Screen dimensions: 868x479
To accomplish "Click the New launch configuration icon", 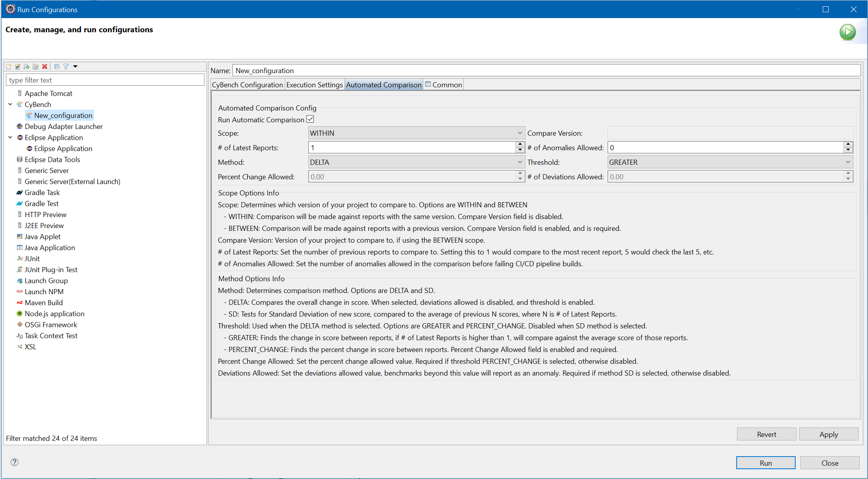I will [9, 66].
